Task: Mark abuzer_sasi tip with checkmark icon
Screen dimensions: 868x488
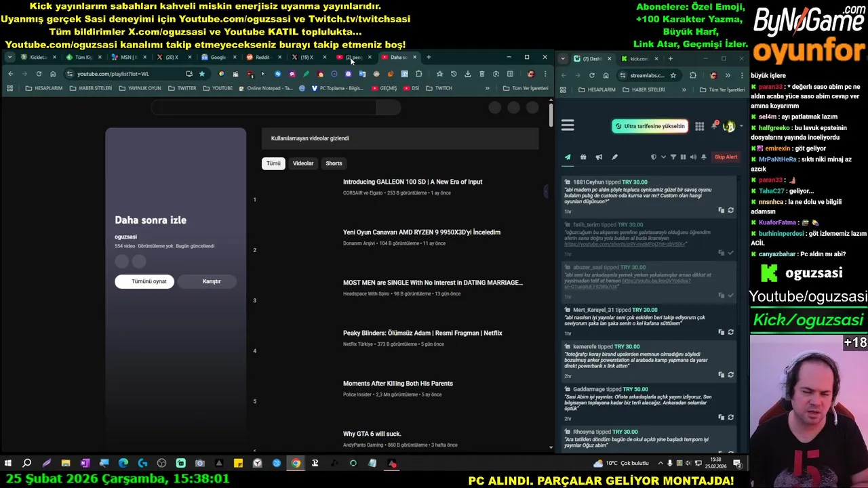Action: [x=730, y=296]
